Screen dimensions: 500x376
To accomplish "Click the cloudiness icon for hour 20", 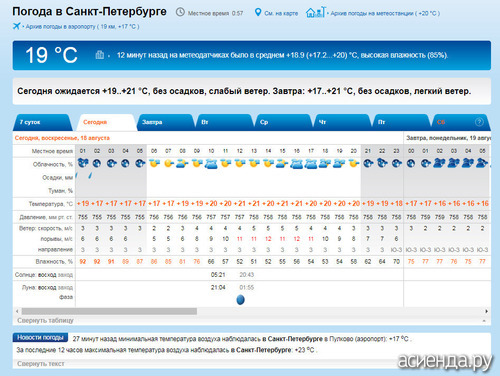I will (x=354, y=163).
